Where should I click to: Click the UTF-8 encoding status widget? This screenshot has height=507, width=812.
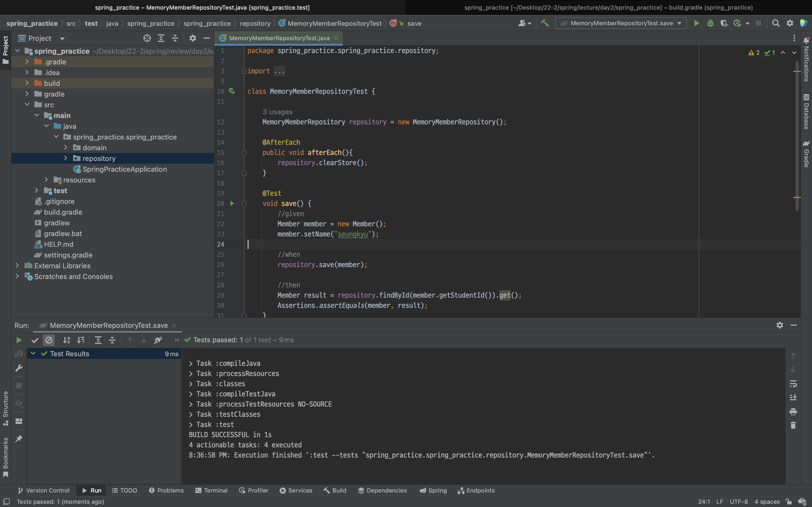point(738,502)
